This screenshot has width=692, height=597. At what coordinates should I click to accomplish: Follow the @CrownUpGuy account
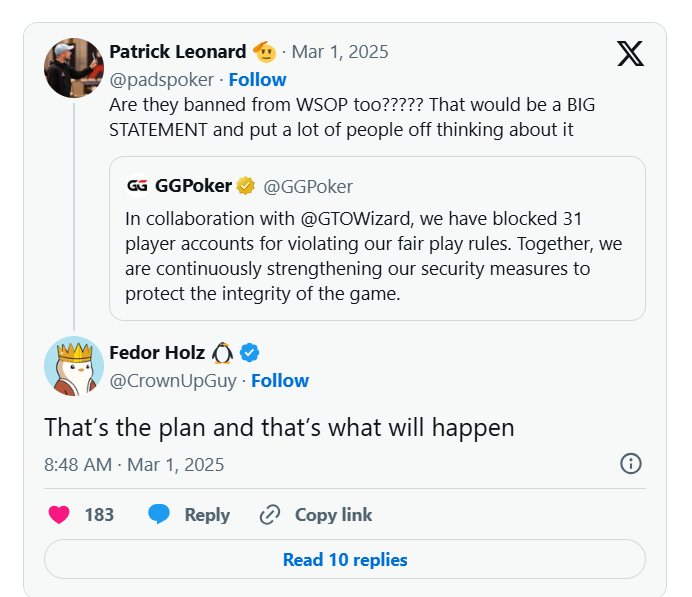pyautogui.click(x=280, y=381)
